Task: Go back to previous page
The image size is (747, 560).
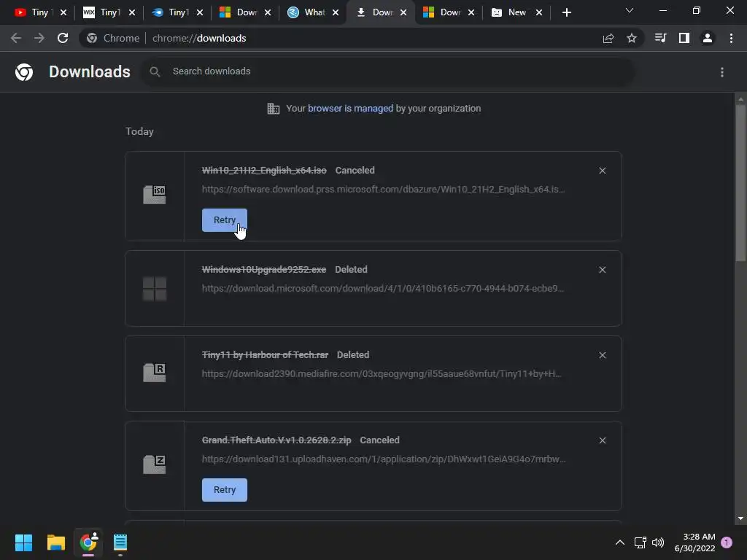Action: click(x=16, y=38)
